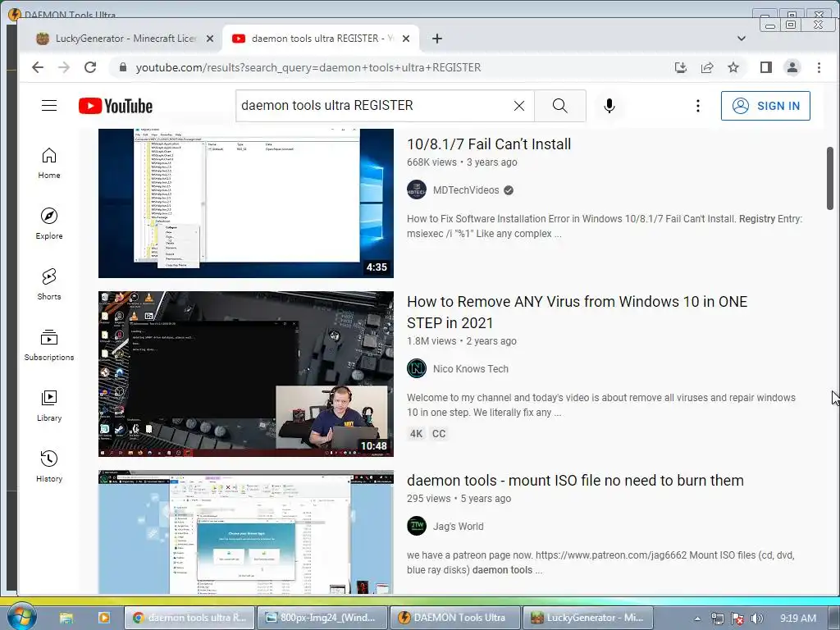Switch to the DAEMON Tools Ultra taskbar button
Image resolution: width=840 pixels, height=630 pixels.
[454, 618]
